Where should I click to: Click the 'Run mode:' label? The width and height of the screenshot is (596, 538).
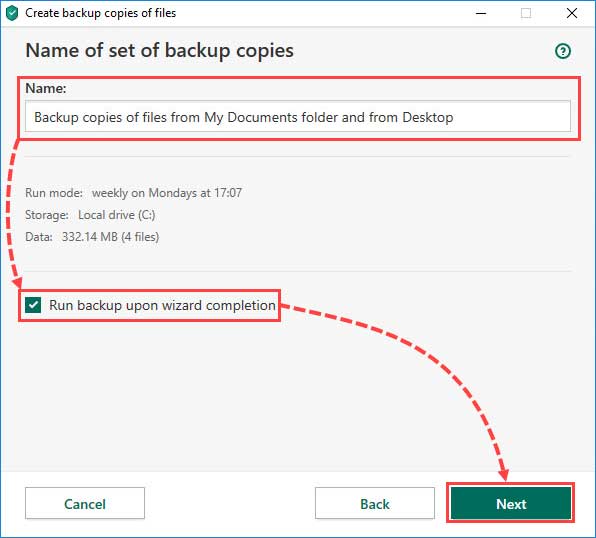coord(54,193)
